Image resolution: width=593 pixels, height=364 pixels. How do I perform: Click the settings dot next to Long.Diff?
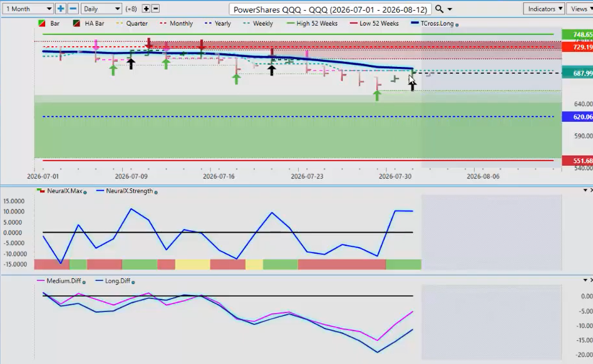tap(133, 282)
